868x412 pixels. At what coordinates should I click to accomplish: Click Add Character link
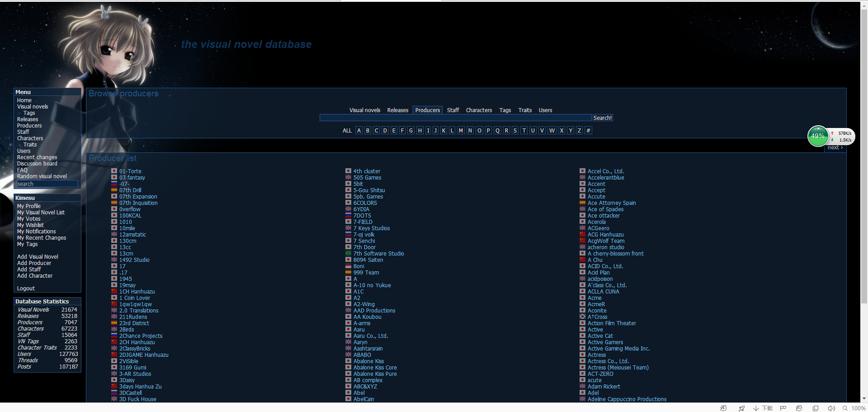pyautogui.click(x=35, y=275)
